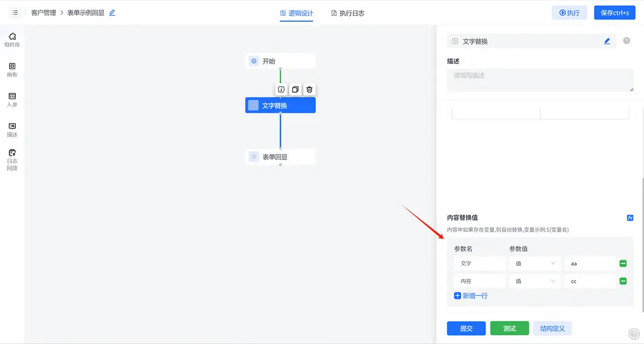Remove the 内容 row with green minus
The image size is (644, 344).
622,281
